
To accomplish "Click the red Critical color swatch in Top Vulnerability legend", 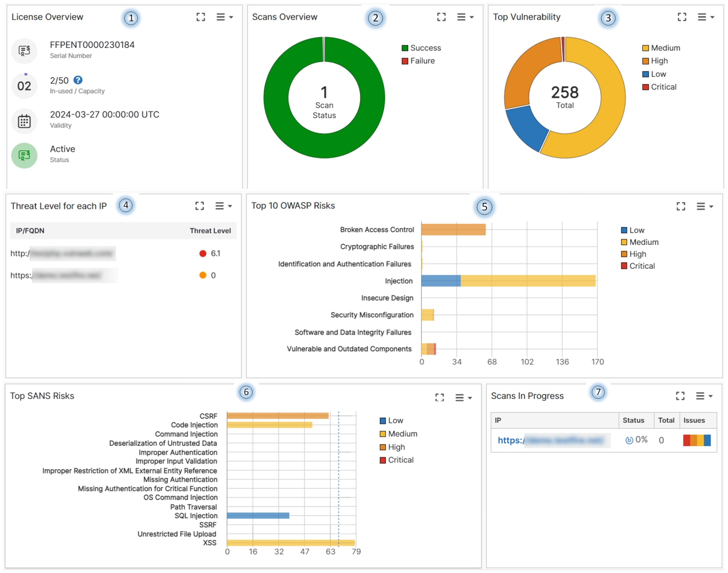I will 646,87.
